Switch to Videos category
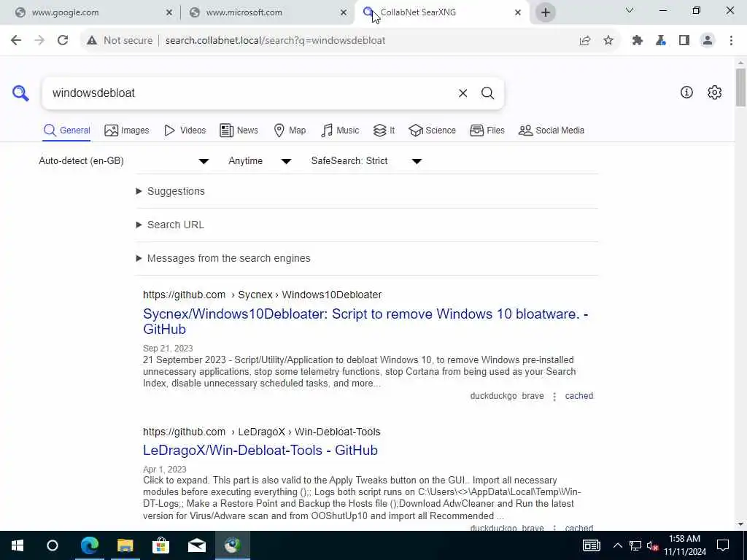747x560 pixels. [x=185, y=131]
